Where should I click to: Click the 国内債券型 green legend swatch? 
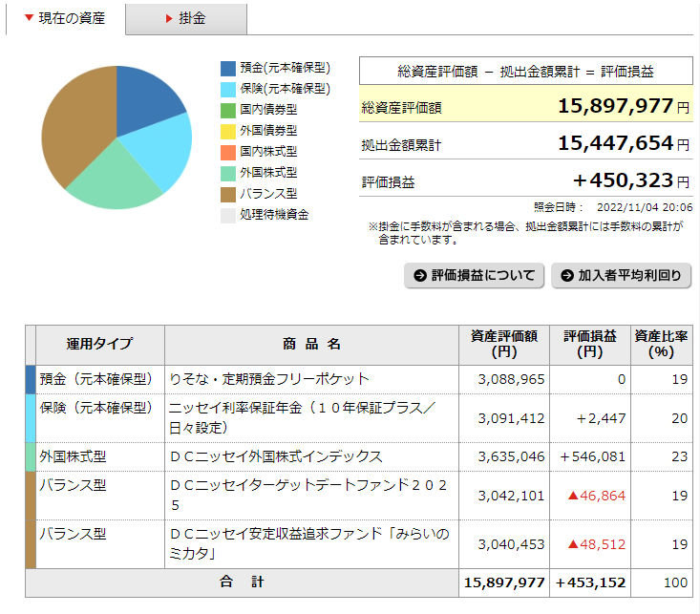[x=228, y=110]
